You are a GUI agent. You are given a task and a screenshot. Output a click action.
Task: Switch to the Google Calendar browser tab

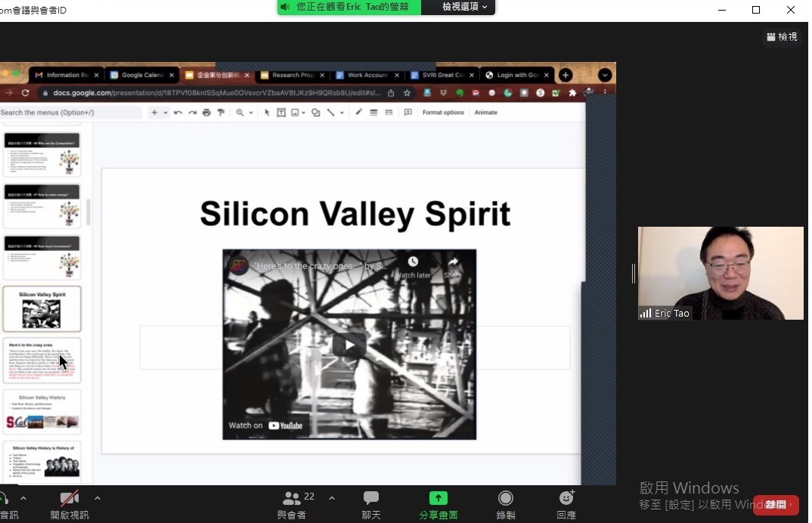pos(141,75)
